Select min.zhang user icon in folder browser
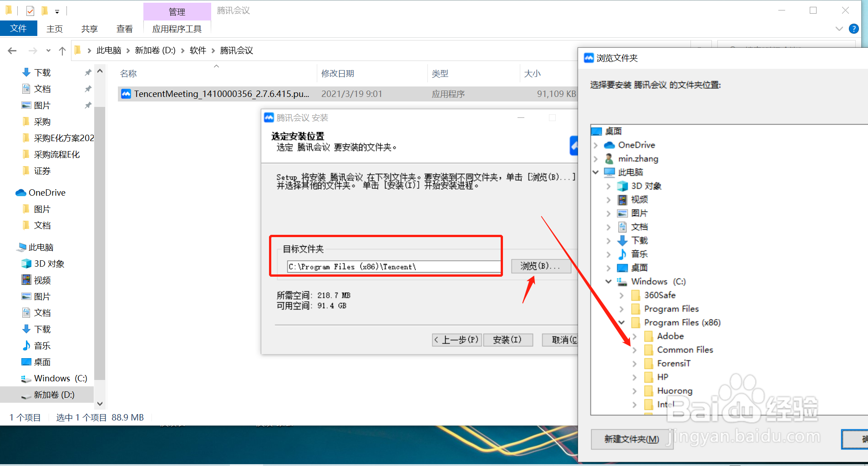The height and width of the screenshot is (466, 868). pyautogui.click(x=609, y=158)
